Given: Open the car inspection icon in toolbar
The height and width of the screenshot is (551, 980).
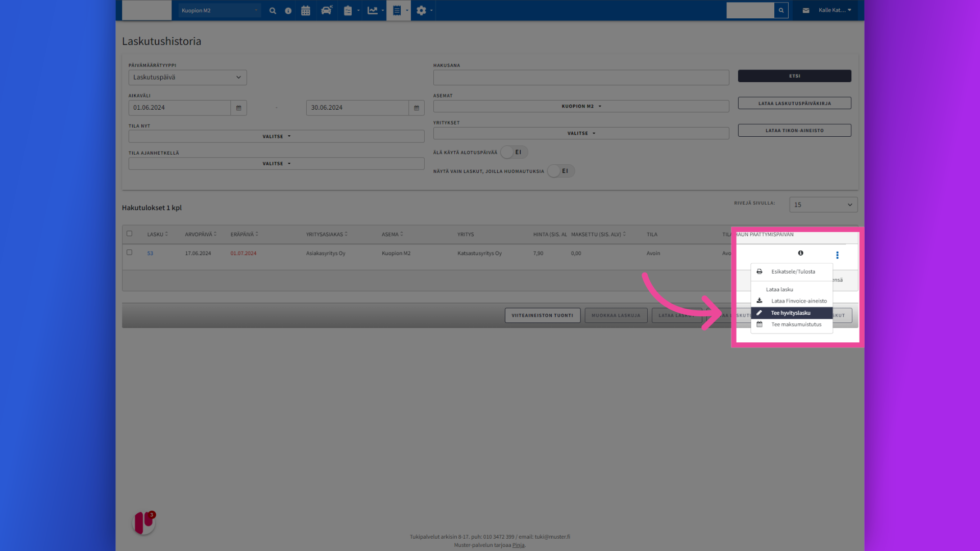Looking at the screenshot, I should [x=327, y=10].
